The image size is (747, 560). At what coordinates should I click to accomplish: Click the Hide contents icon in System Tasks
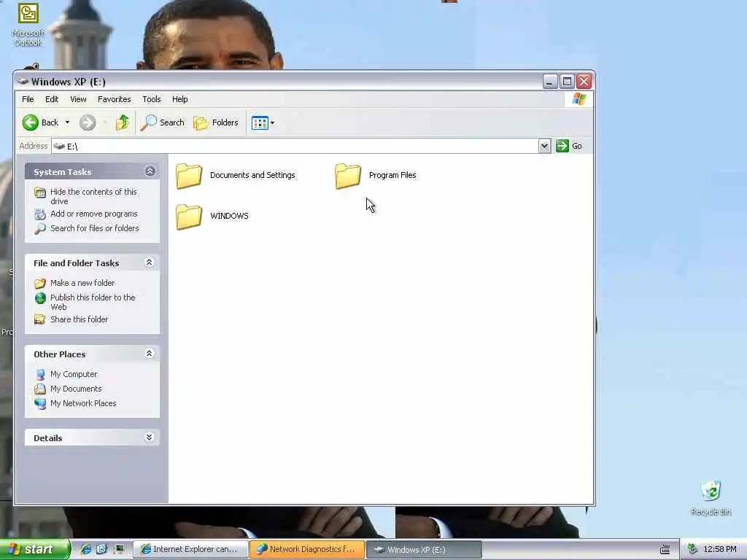coord(41,192)
